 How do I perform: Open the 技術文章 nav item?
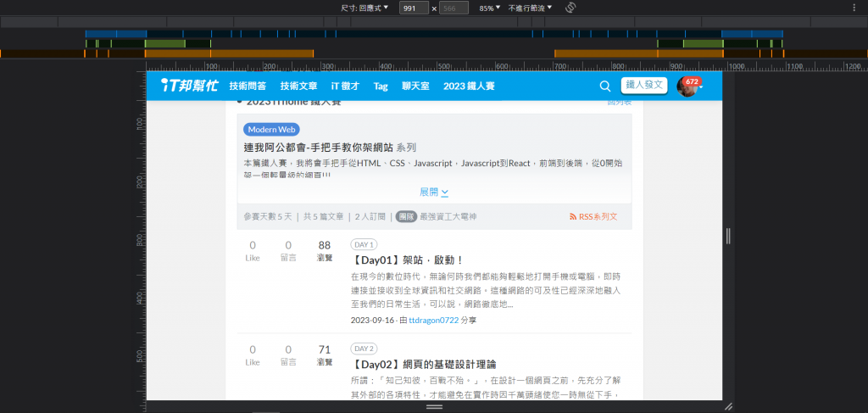299,87
